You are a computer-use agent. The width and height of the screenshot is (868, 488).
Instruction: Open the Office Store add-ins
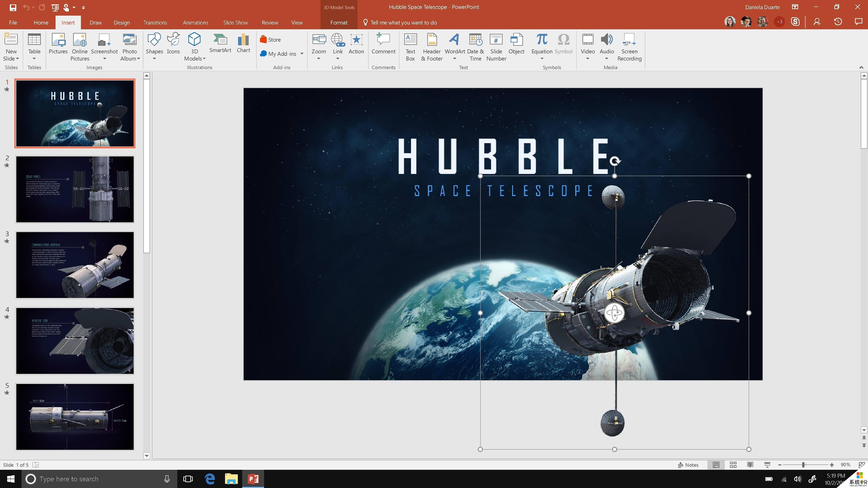[270, 39]
